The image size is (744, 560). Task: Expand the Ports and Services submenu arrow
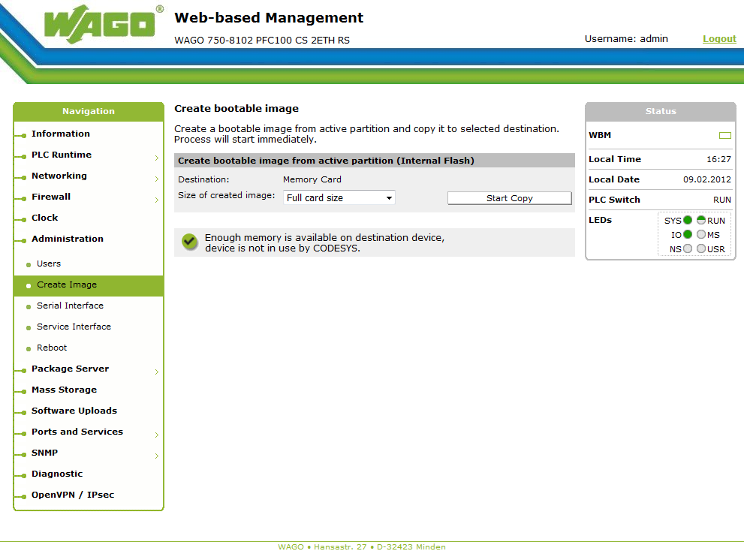click(157, 435)
